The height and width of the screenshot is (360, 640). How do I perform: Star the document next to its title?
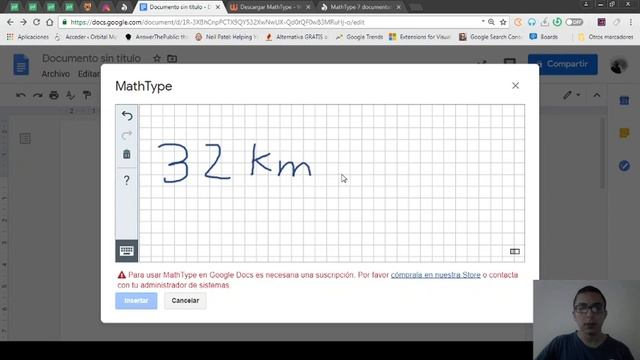coord(157,58)
